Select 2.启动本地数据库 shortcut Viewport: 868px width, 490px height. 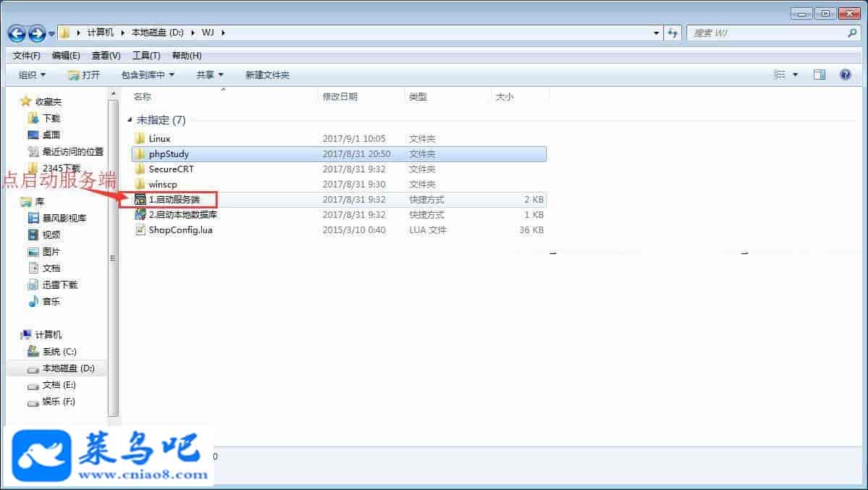[339, 214]
